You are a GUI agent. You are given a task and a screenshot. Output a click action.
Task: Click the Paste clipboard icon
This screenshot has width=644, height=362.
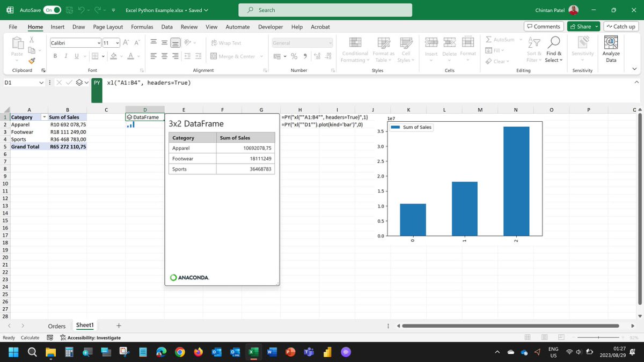(x=17, y=43)
